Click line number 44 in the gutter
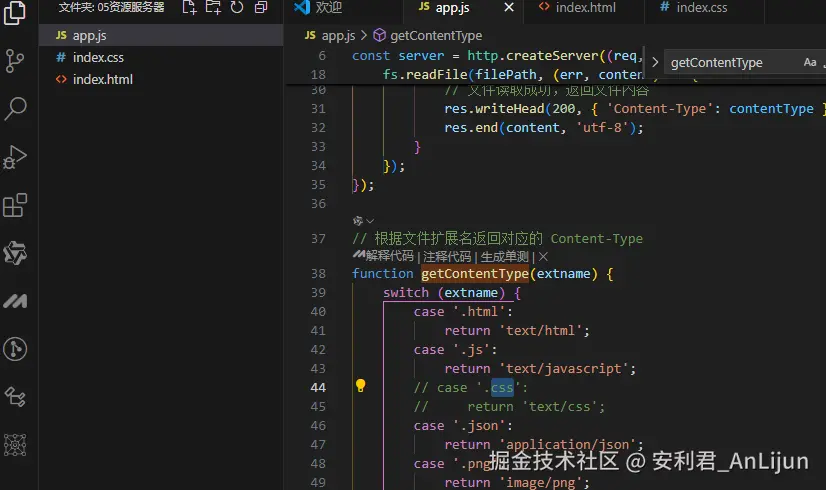The height and width of the screenshot is (490, 826). 318,387
